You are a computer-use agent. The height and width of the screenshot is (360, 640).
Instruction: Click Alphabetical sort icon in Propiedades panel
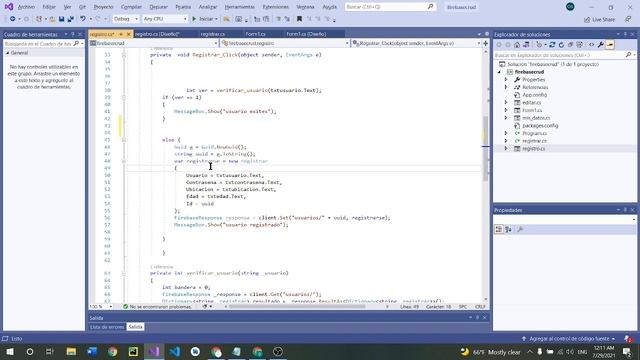click(508, 229)
